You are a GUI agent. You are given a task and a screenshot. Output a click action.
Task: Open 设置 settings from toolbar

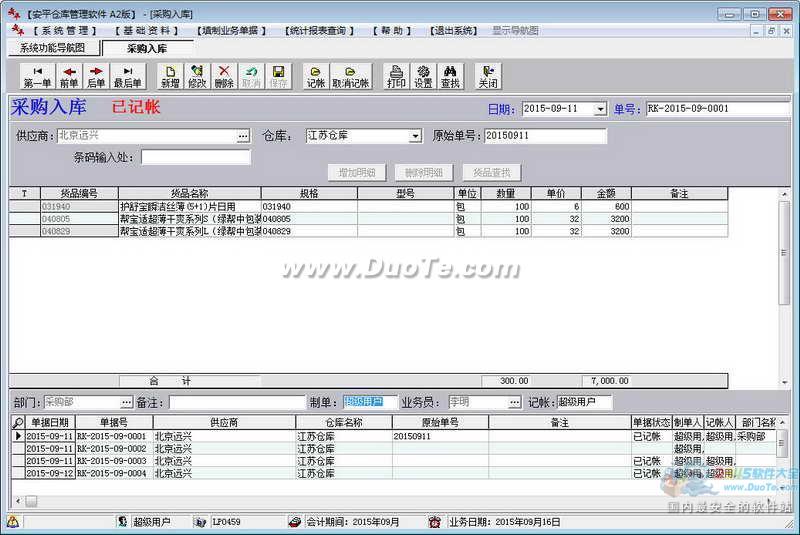(x=423, y=77)
